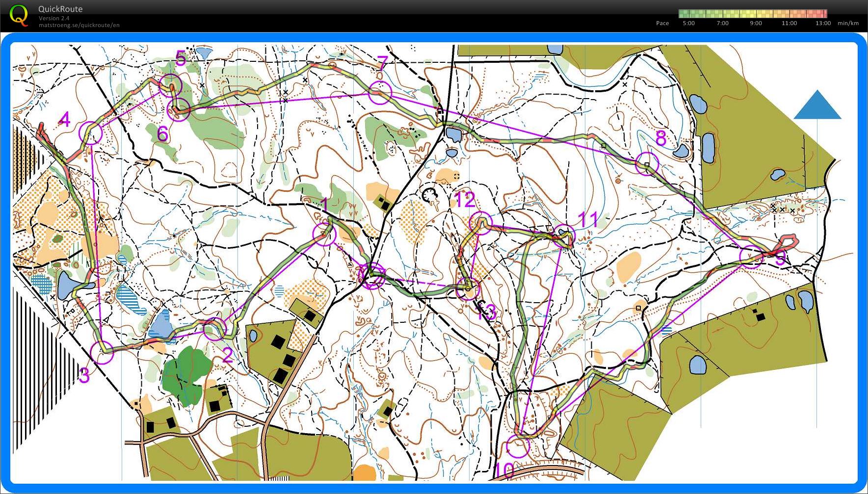868x494 pixels.
Task: Click the QuickRoute title text
Action: [60, 9]
